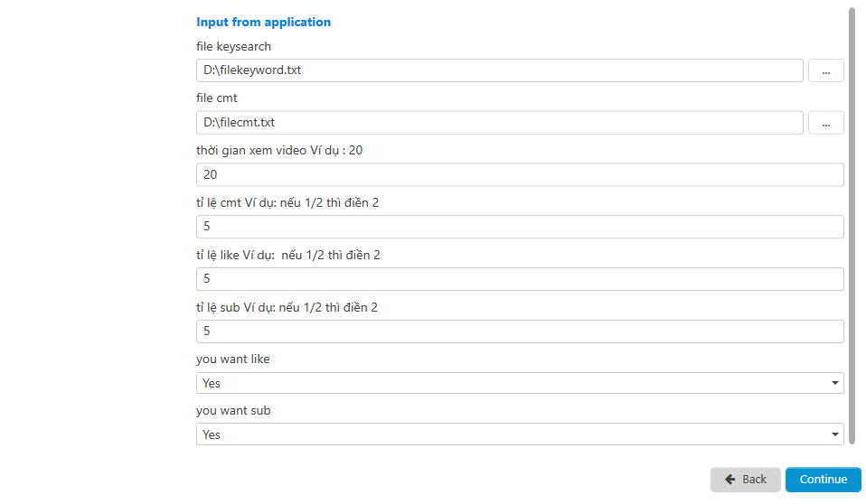The image size is (866, 504).
Task: Click the "you want sub" label
Action: [x=232, y=410]
